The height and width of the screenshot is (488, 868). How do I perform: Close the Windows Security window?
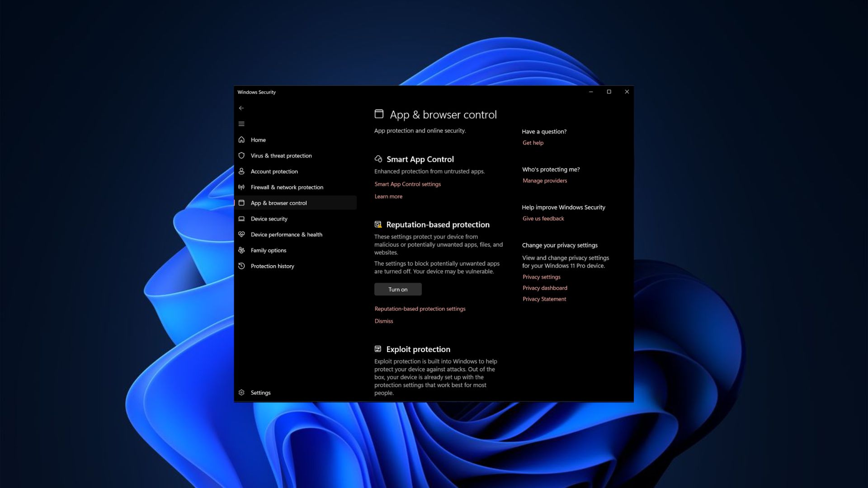(x=627, y=92)
